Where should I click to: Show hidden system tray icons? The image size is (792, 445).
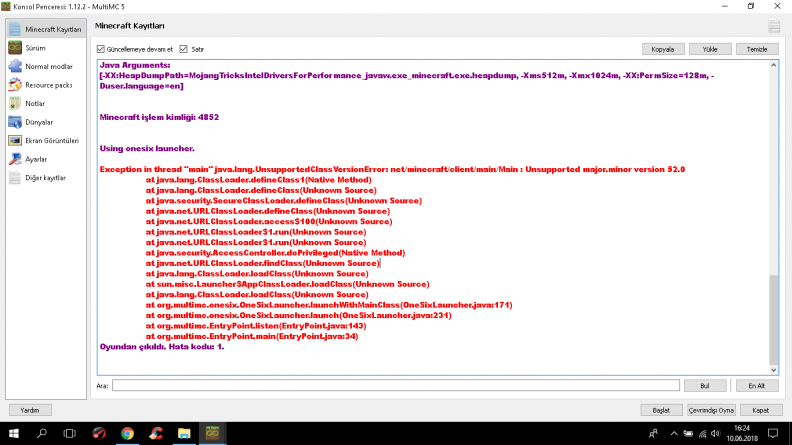pyautogui.click(x=674, y=433)
